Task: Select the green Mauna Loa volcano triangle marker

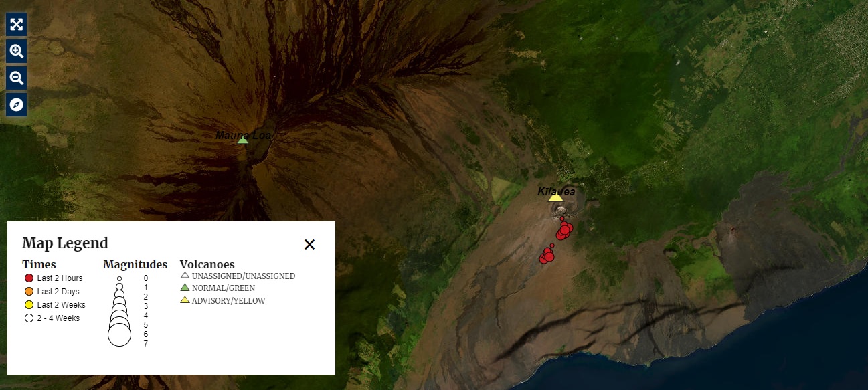Action: 242,140
